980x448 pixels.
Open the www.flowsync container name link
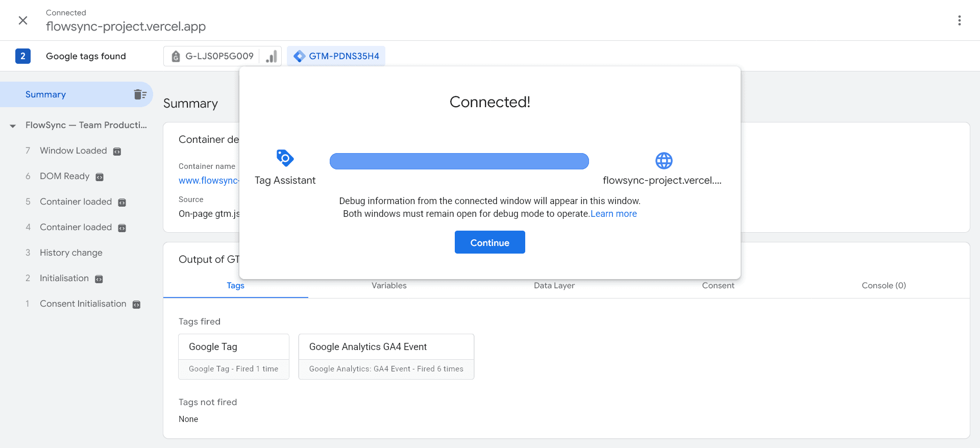tap(209, 181)
